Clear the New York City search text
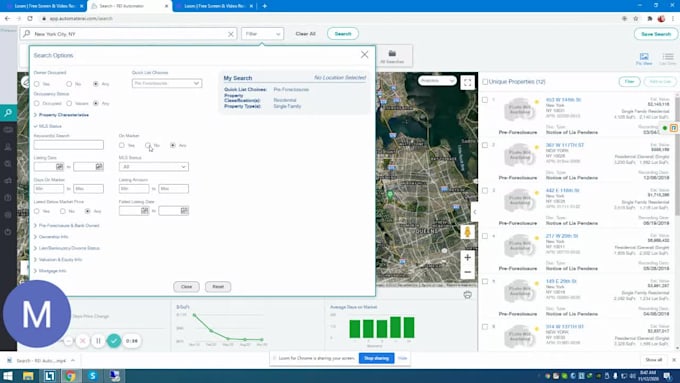The width and height of the screenshot is (680, 383). (231, 34)
